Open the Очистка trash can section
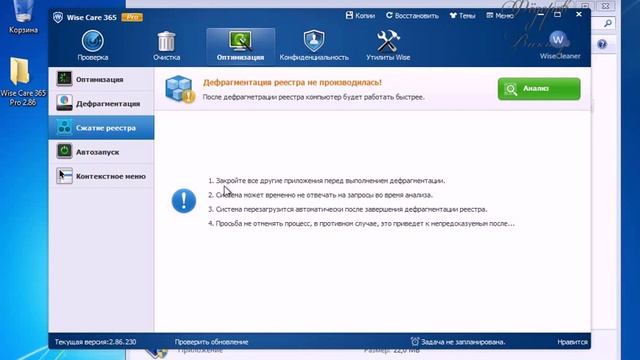 [x=167, y=46]
